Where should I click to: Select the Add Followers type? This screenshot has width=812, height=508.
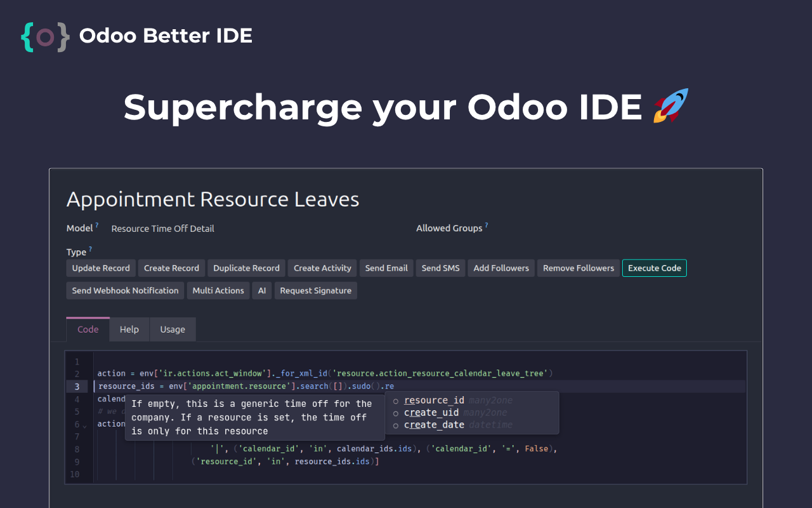[x=501, y=268]
